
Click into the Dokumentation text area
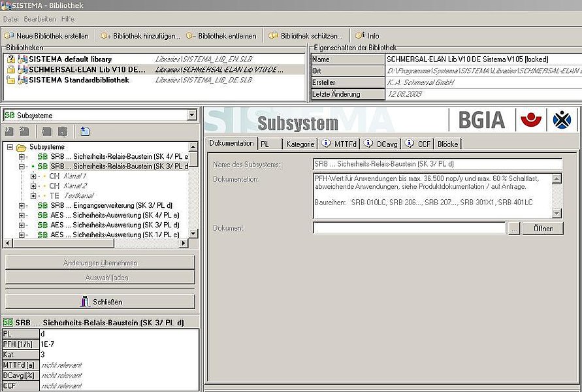pos(432,195)
